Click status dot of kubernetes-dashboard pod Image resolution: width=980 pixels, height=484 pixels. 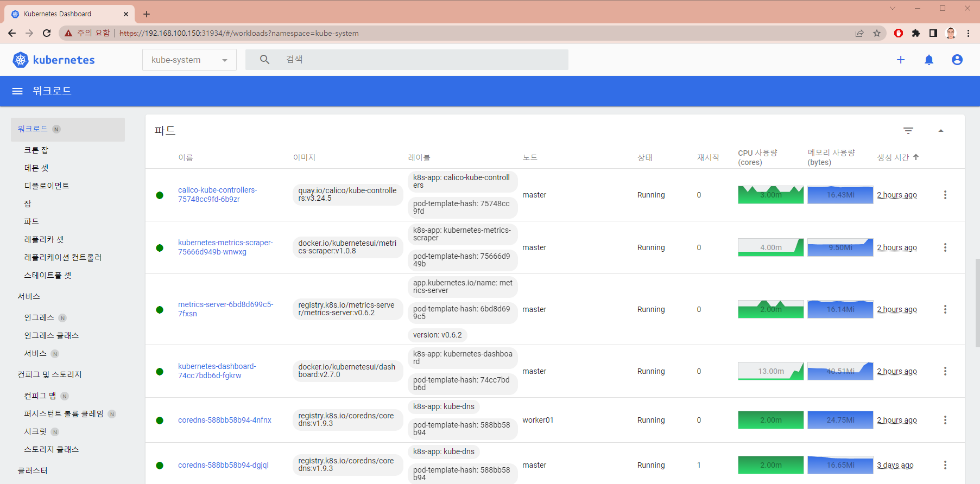[x=160, y=372]
